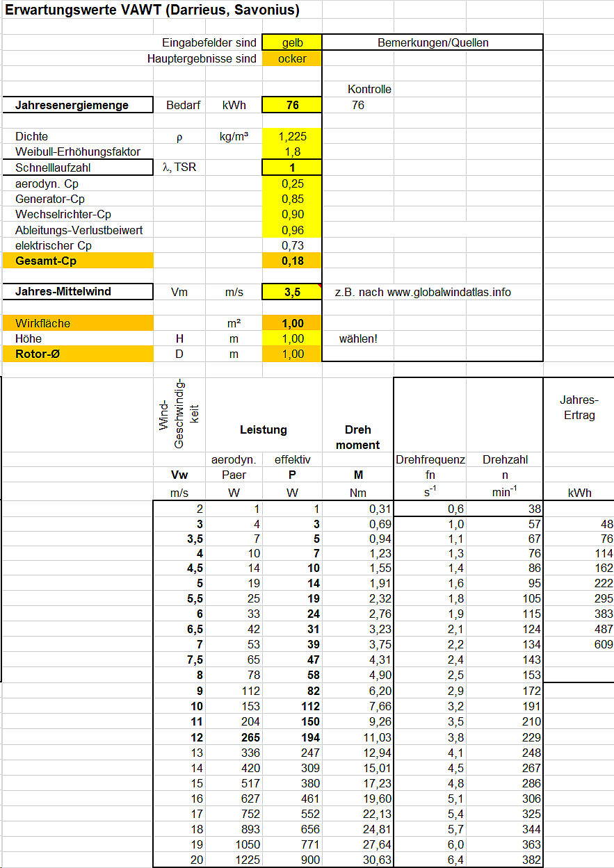Viewport: 614px width, 868px height.
Task: Click the Gesamt-Cp result cell 0,18
Action: click(x=292, y=261)
